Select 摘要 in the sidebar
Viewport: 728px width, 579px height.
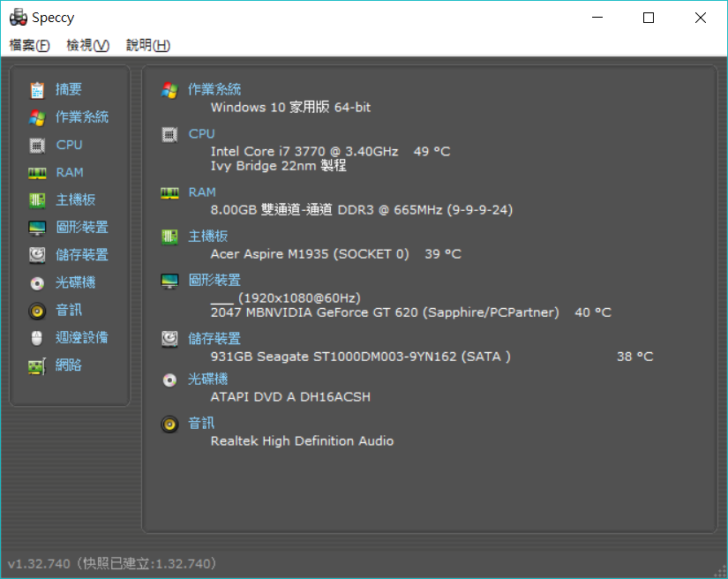click(69, 89)
